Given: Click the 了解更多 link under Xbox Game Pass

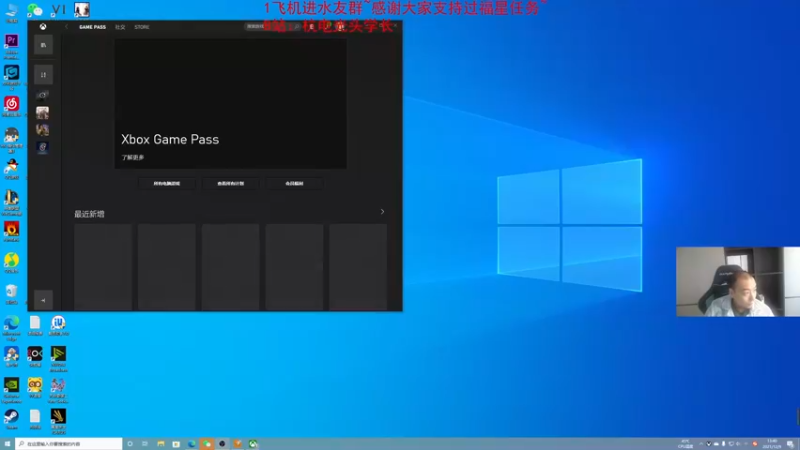Looking at the screenshot, I should coord(133,158).
